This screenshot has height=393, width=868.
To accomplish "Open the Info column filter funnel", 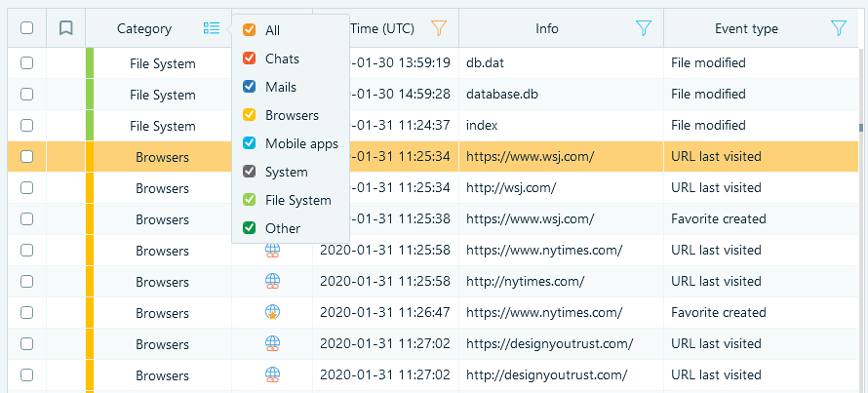I will click(644, 28).
